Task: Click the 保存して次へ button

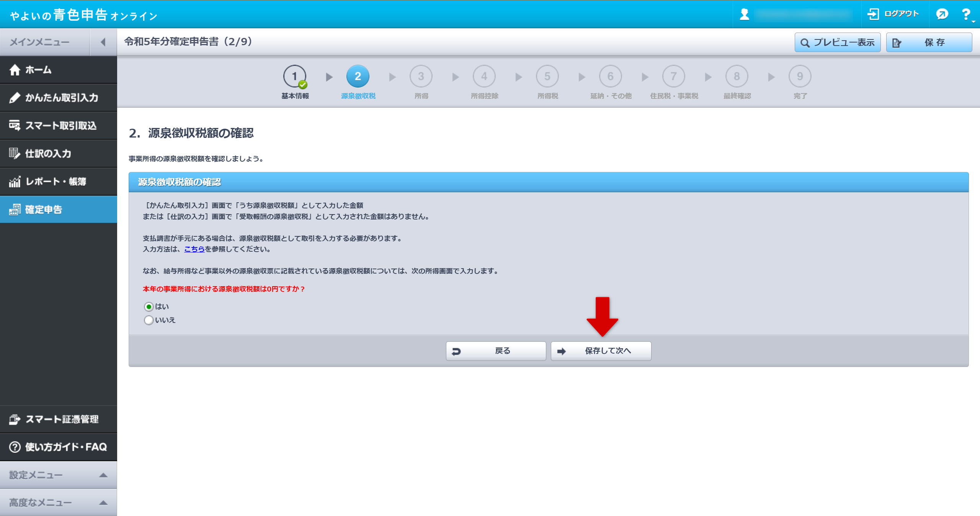Action: point(601,351)
